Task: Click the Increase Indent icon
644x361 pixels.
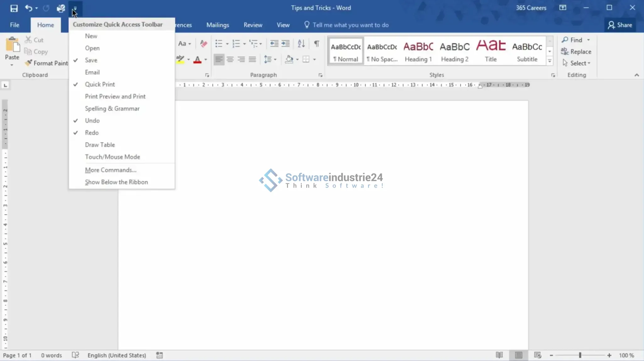Action: [286, 43]
